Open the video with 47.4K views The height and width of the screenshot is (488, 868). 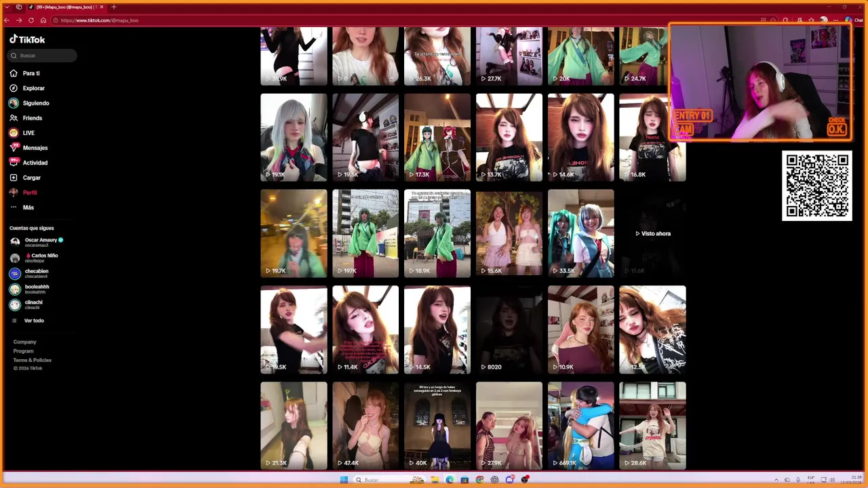[366, 426]
